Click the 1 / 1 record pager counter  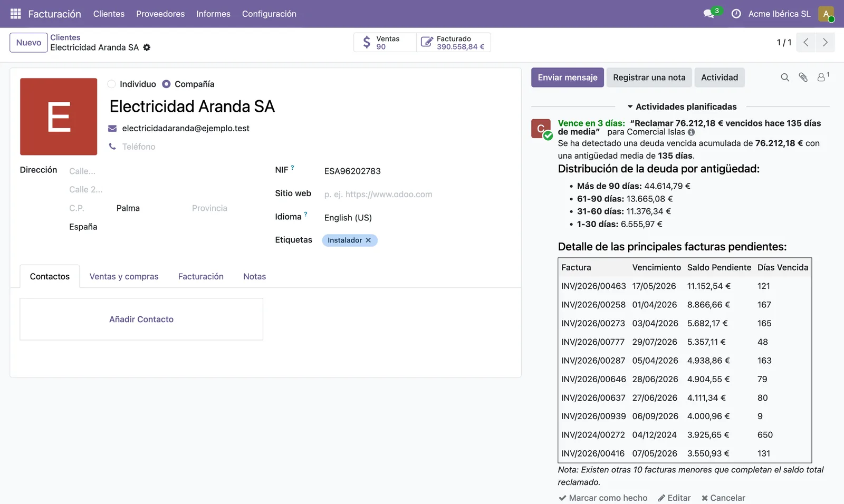click(x=784, y=43)
